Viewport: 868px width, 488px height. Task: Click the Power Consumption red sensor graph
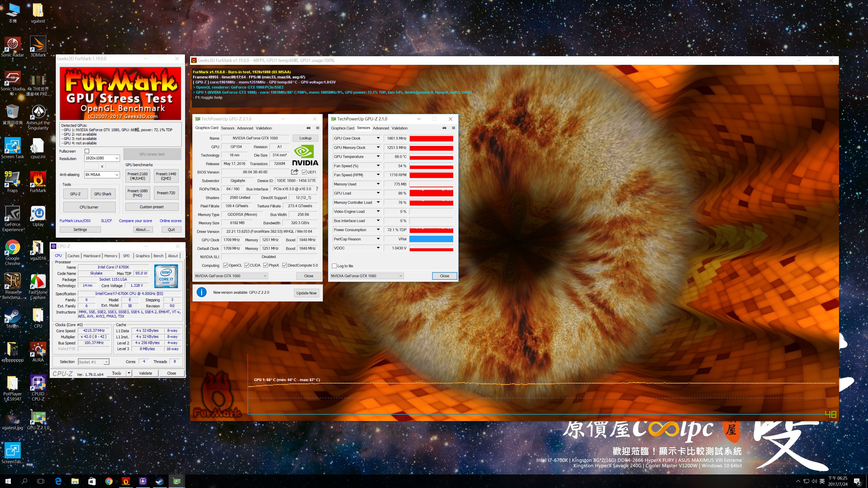coord(431,230)
